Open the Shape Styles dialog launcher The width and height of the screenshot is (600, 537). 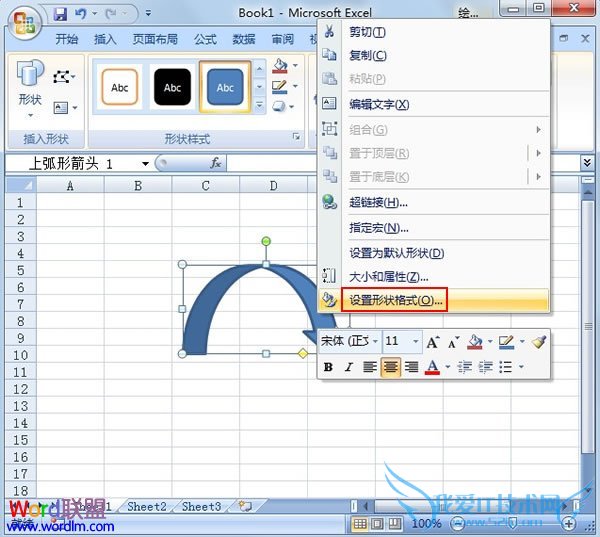point(296,137)
